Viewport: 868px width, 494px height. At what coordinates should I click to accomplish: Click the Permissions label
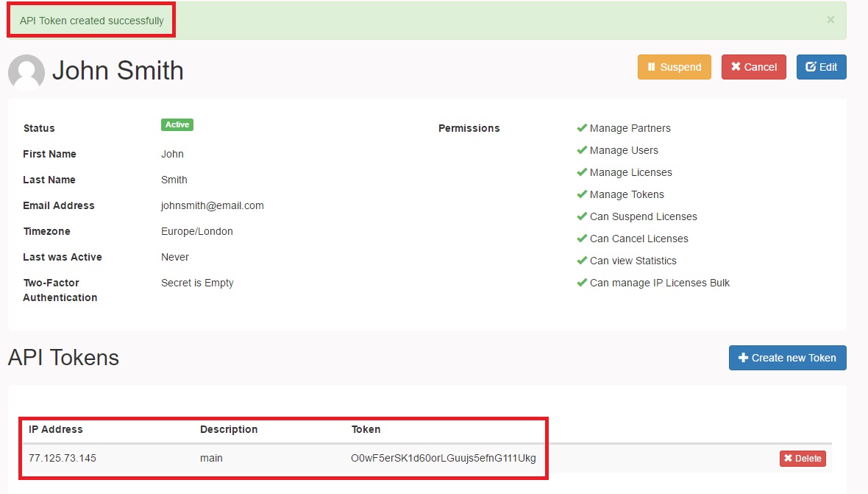469,128
